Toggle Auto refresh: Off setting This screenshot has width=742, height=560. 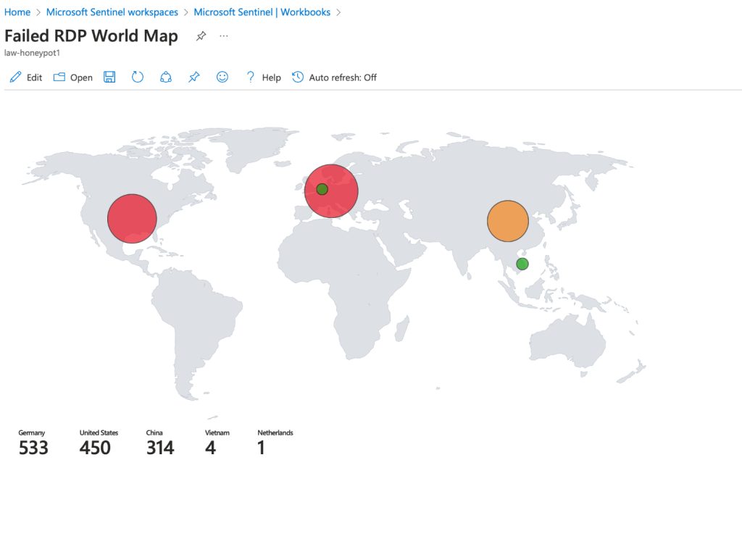334,78
